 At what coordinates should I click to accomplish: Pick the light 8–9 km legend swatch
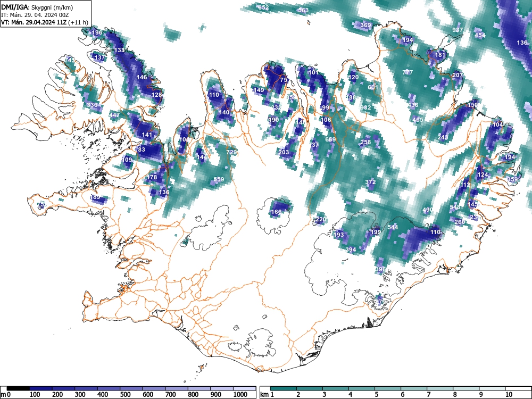tap(466, 388)
